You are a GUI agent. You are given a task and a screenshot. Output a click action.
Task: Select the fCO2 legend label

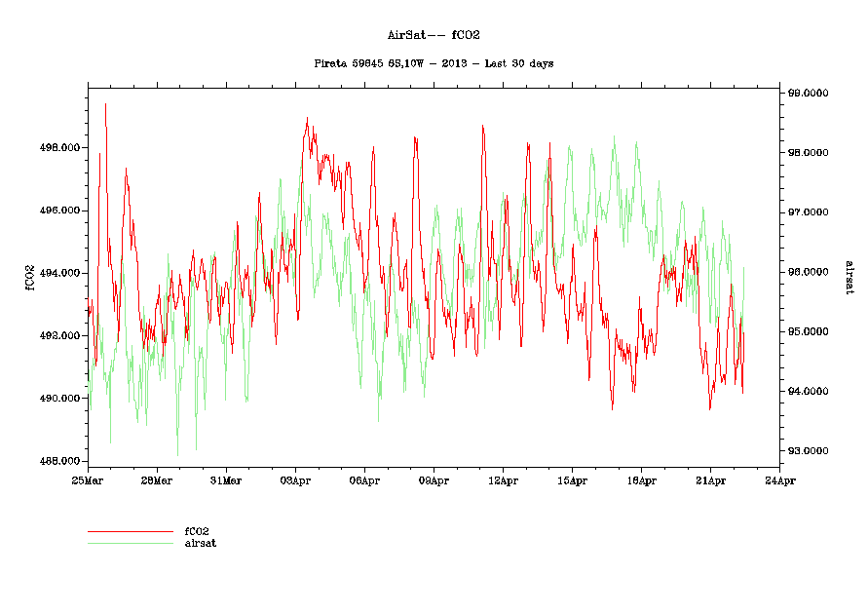pos(197,531)
